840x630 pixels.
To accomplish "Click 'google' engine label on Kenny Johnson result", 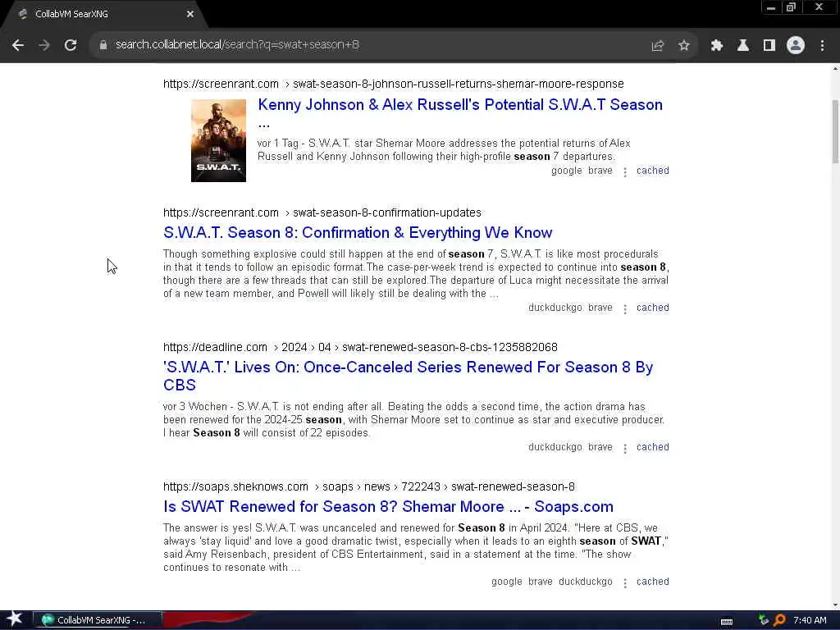I will pos(566,171).
